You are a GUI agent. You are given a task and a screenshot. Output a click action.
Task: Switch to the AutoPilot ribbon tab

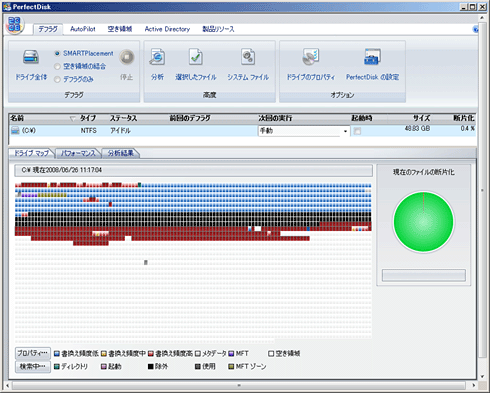83,29
